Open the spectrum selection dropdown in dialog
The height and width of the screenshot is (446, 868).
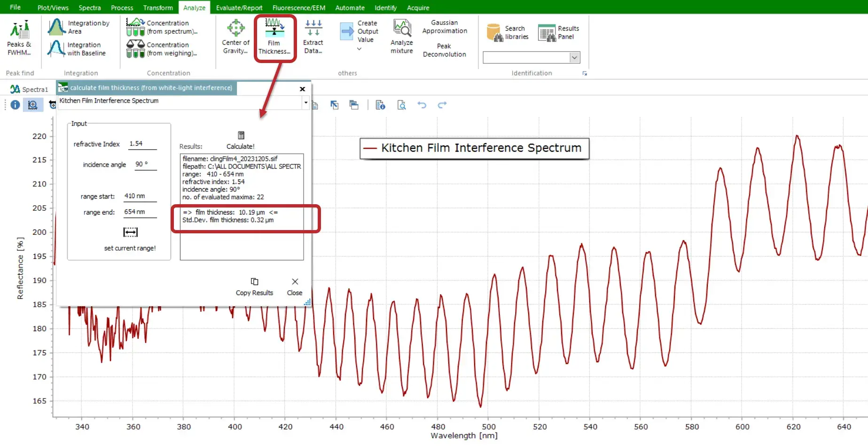click(306, 102)
